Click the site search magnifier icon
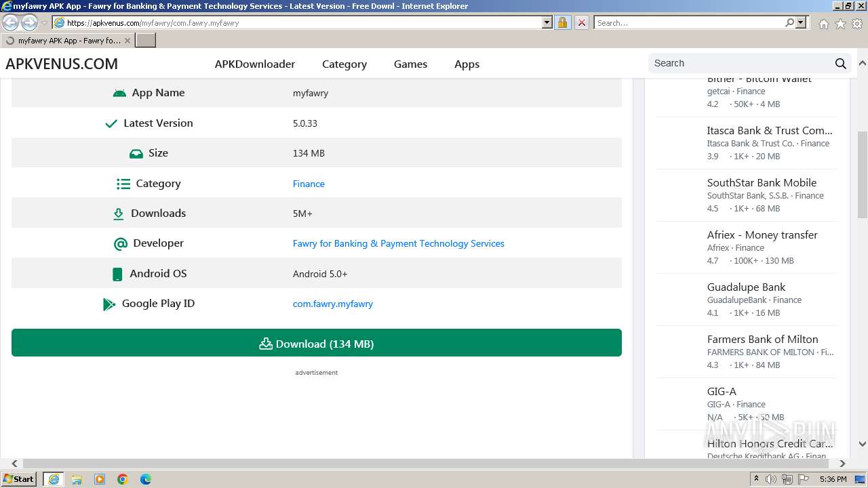Screen dimensions: 868x488 tap(841, 64)
